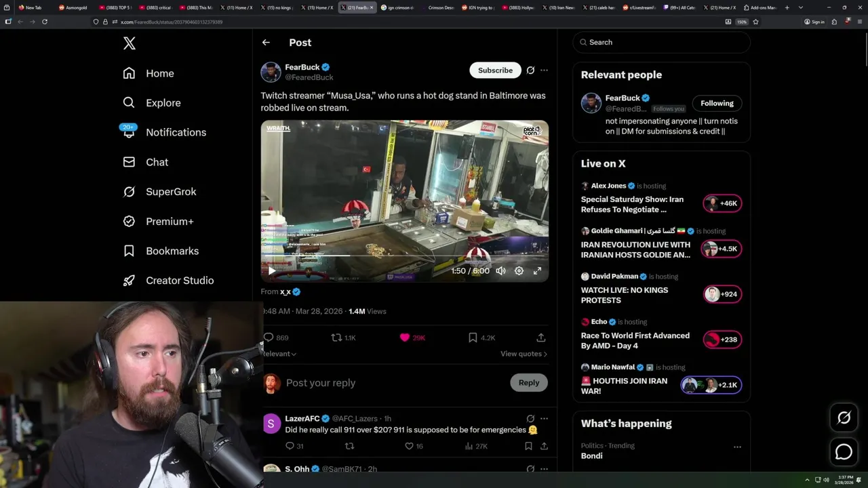Open Bondi trend more options
The width and height of the screenshot is (868, 488).
coord(737,447)
